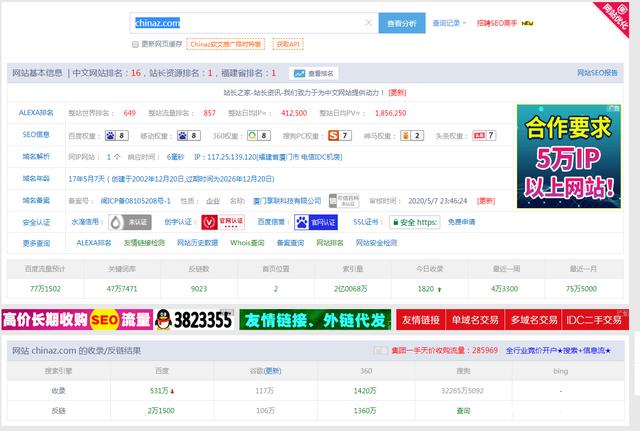Open the red 招聘SEO高手 link
The image size is (640, 431).
tap(497, 23)
